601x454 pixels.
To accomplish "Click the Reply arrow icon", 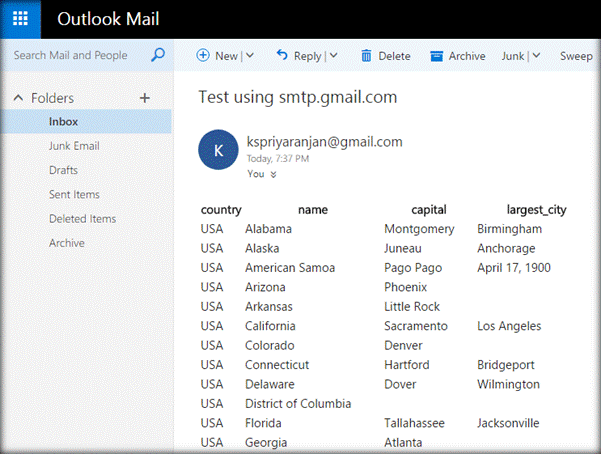I will [x=281, y=56].
